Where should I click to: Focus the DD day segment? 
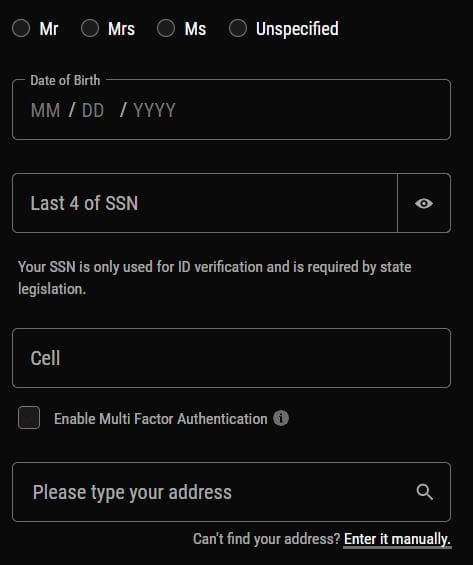(x=93, y=110)
